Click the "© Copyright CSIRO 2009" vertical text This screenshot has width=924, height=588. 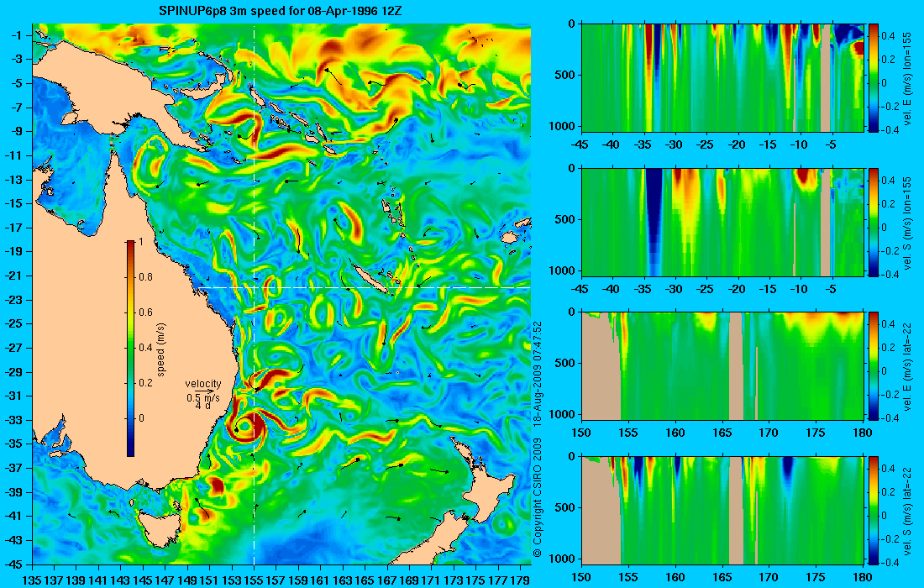[x=537, y=497]
